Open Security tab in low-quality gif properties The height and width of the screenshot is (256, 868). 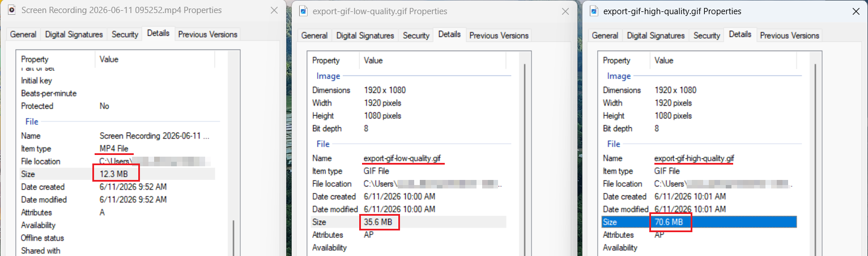[416, 35]
